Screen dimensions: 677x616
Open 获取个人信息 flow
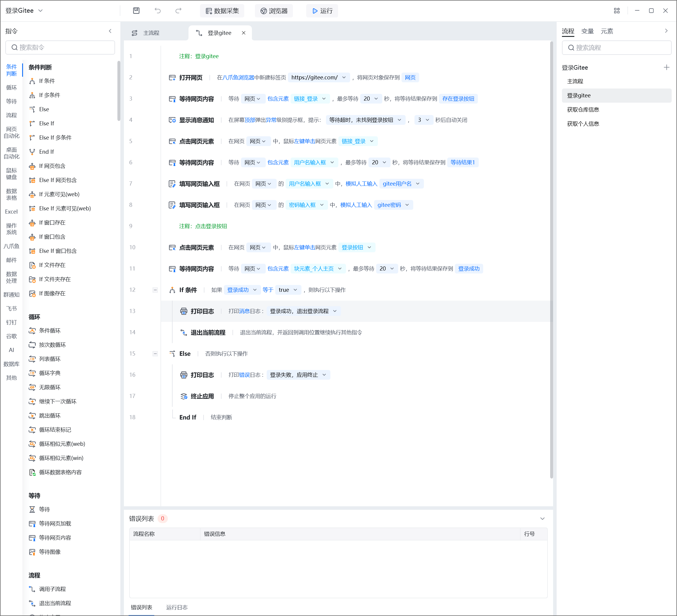617,124
